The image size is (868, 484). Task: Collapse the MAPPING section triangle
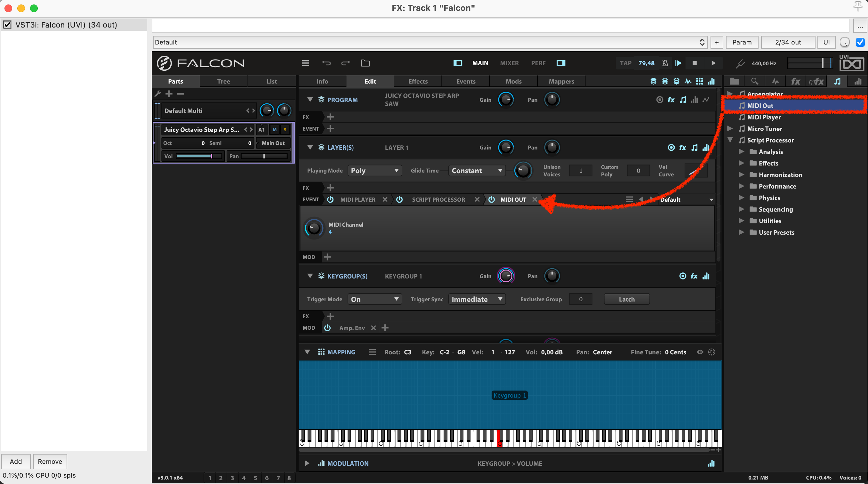[x=307, y=351]
